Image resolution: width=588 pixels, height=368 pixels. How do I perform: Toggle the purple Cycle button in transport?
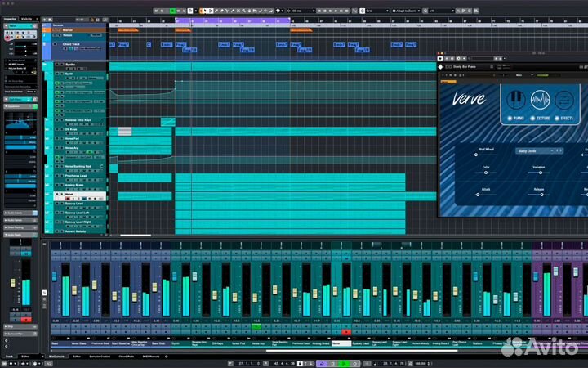[321, 363]
